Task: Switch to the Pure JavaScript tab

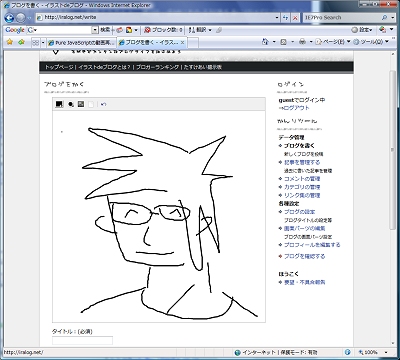Action: [x=82, y=43]
